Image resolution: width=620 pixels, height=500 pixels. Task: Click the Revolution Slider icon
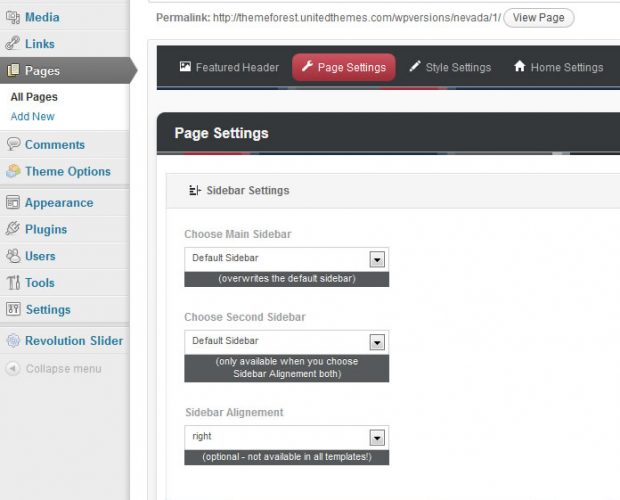pyautogui.click(x=12, y=341)
